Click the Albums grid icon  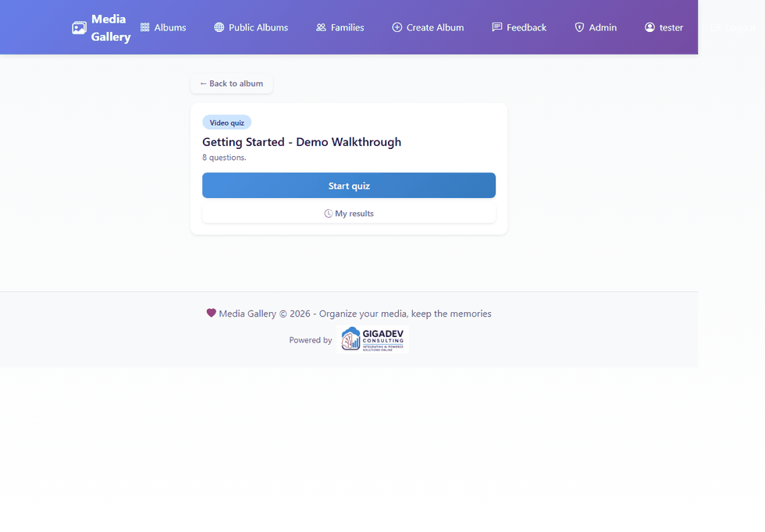tap(145, 27)
